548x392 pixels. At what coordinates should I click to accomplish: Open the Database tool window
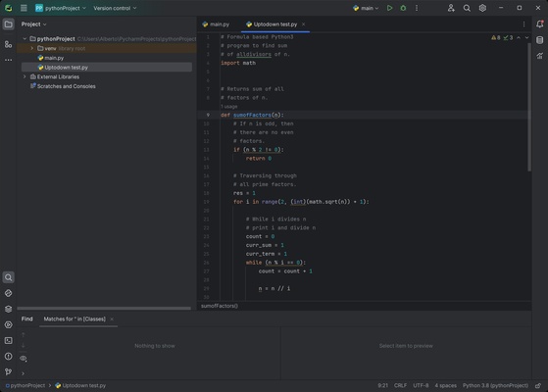[x=539, y=40]
